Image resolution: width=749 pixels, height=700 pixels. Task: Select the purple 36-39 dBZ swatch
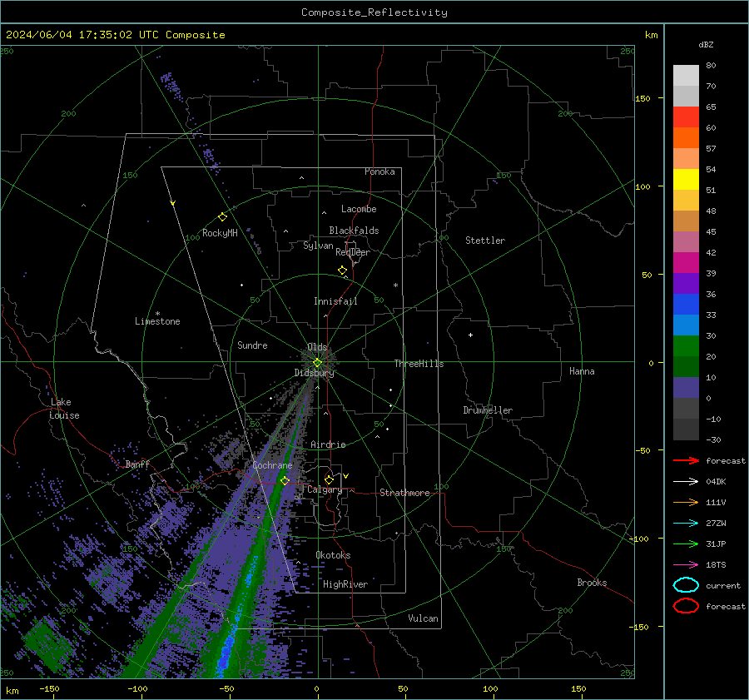click(x=686, y=283)
